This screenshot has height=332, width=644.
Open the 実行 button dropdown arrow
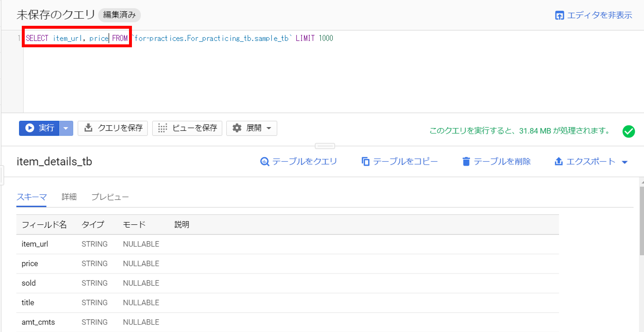(x=66, y=128)
